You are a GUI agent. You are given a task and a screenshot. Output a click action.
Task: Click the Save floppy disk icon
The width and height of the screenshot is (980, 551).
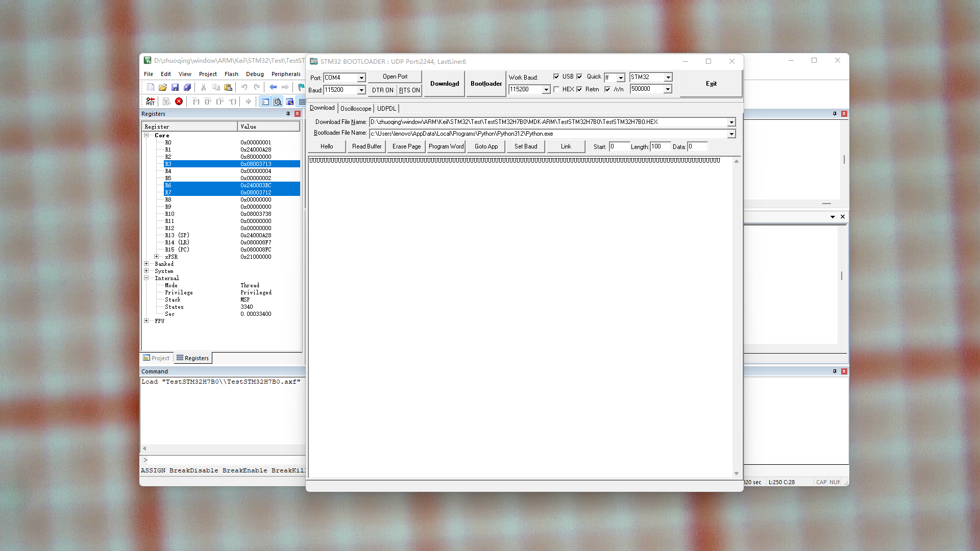pyautogui.click(x=175, y=87)
